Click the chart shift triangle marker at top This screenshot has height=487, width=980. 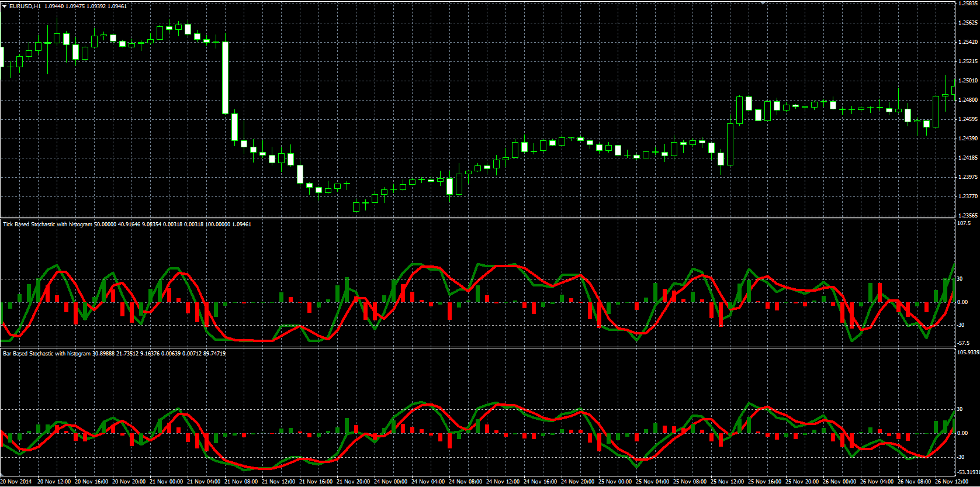tap(763, 3)
